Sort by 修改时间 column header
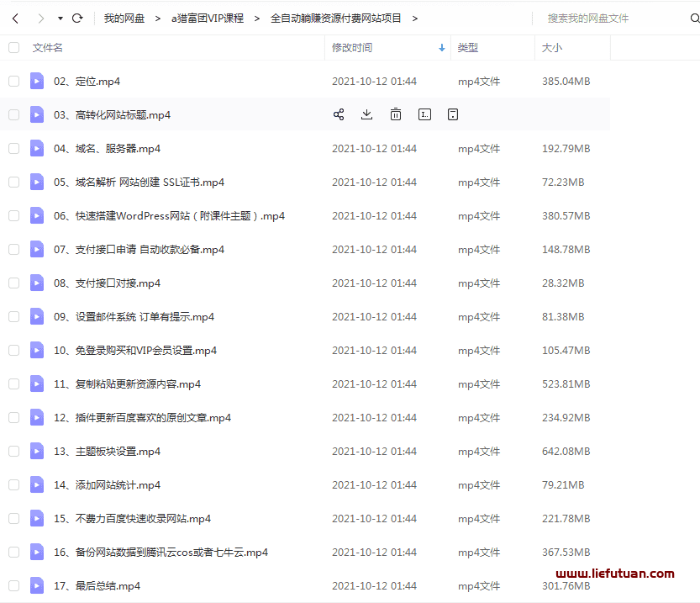Viewport: 700px width, 603px height. pyautogui.click(x=352, y=48)
